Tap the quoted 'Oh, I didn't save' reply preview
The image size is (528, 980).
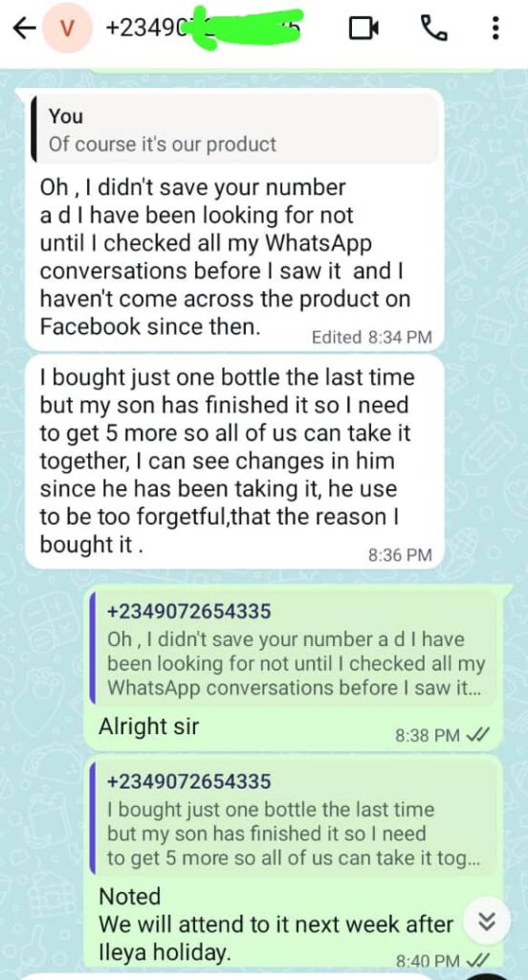click(294, 648)
